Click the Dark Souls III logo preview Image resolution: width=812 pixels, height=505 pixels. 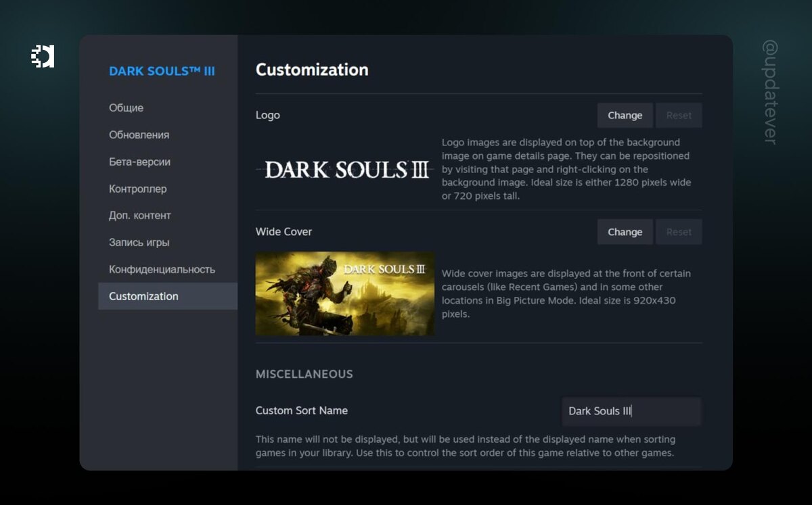click(x=345, y=170)
